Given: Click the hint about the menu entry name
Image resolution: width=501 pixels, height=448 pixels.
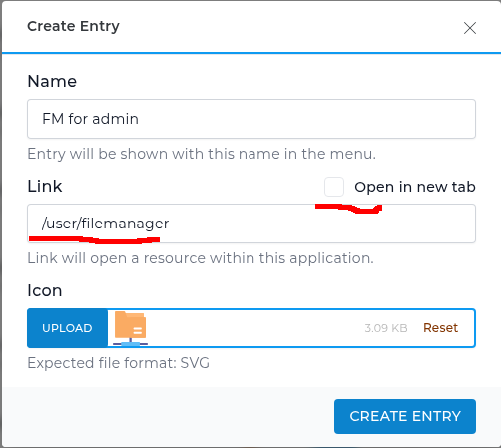Looking at the screenshot, I should point(202,154).
